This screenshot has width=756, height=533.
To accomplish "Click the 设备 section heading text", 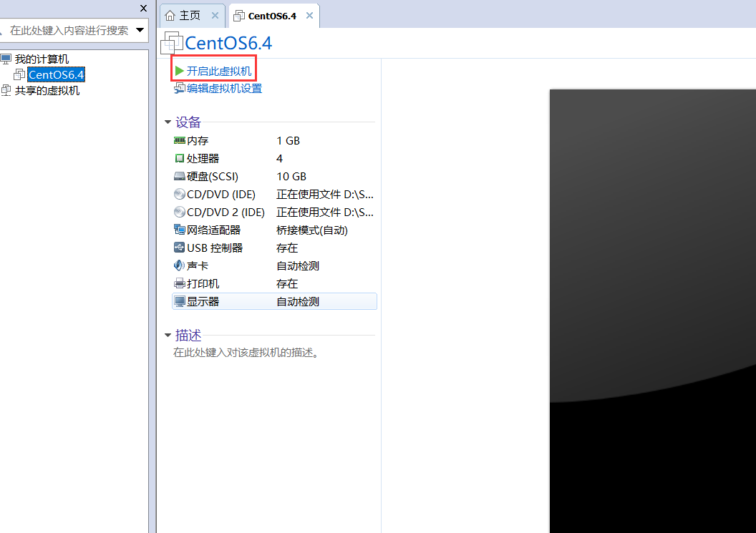I will (x=188, y=122).
